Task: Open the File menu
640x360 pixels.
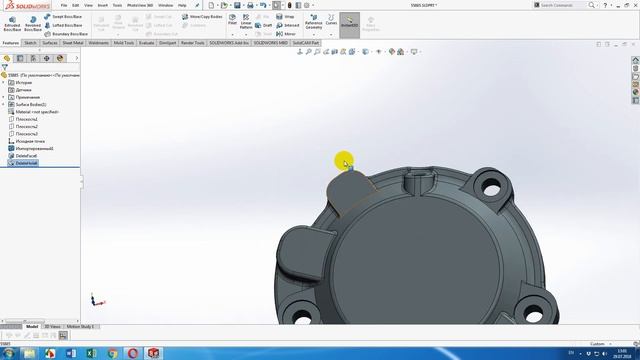Action: 64,5
